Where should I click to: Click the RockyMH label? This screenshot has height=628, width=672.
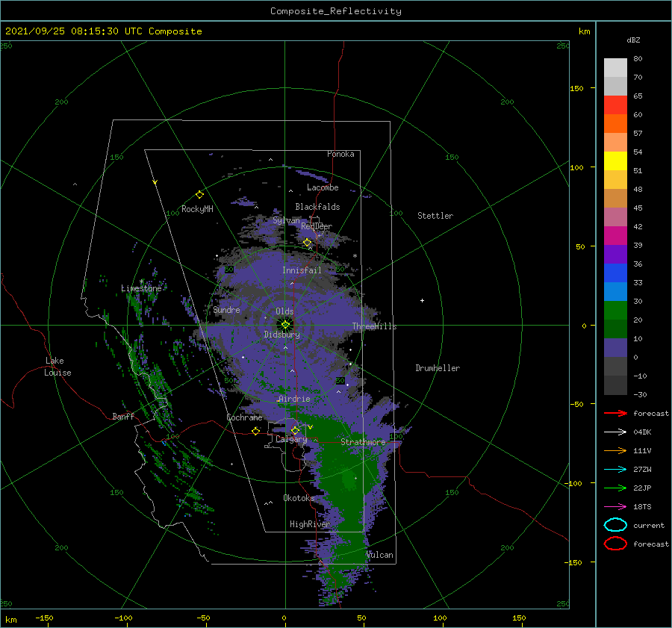[197, 209]
